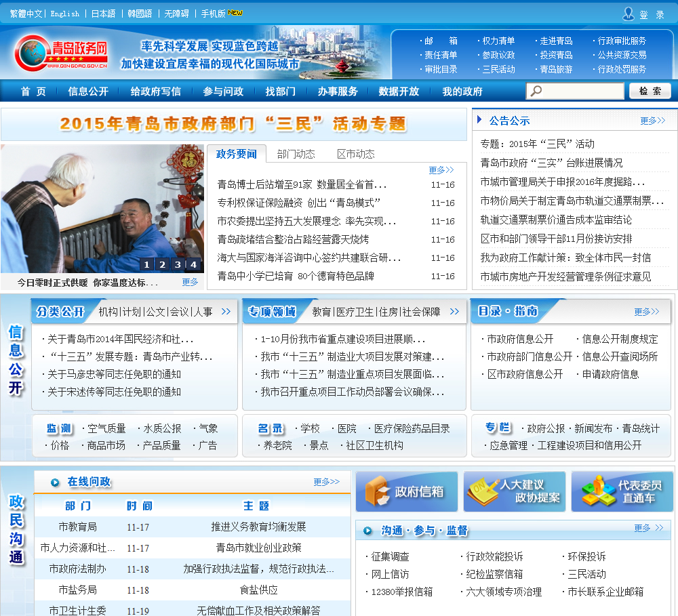Open 更多 for 沟通·参与·监督

649,527
